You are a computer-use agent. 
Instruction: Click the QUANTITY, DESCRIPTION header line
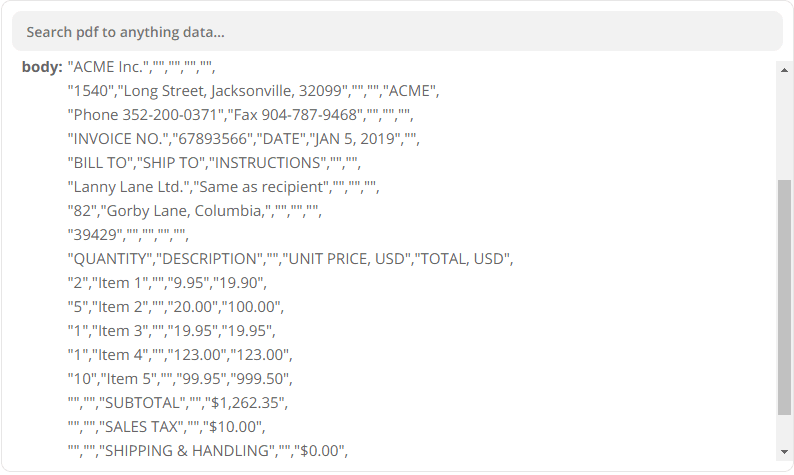pyautogui.click(x=290, y=259)
